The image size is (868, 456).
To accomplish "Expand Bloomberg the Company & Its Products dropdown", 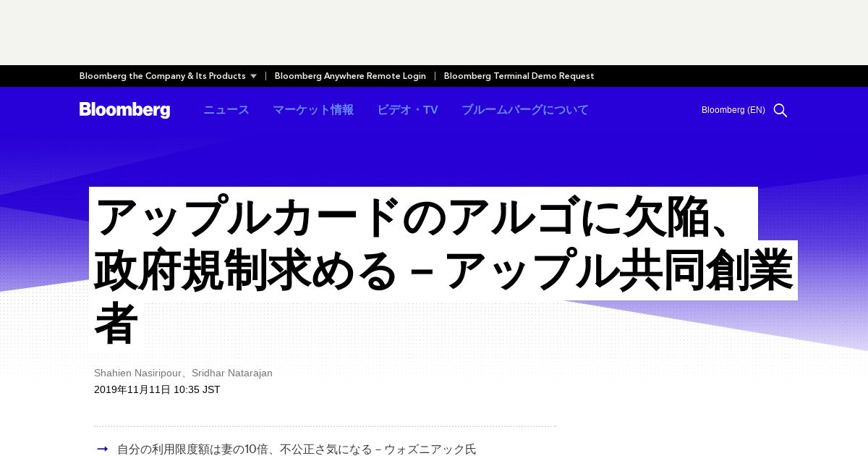I will coord(168,76).
